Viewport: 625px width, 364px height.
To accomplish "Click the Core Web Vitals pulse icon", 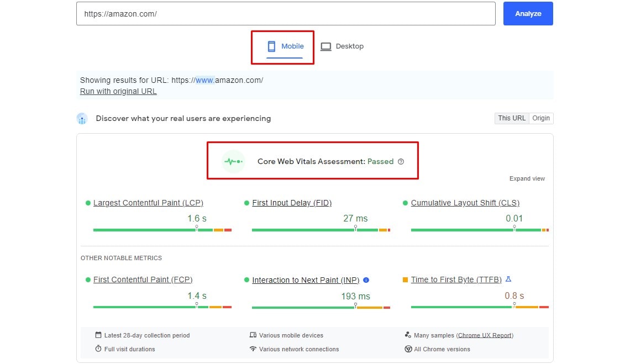I will (233, 161).
